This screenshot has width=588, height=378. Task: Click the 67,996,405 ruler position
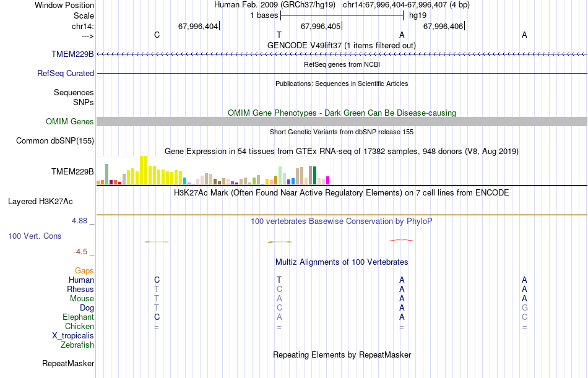[321, 26]
